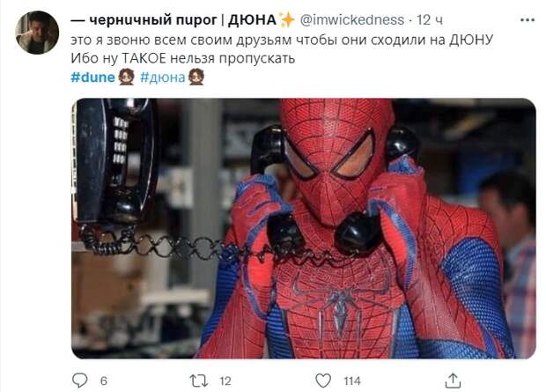This screenshot has width=546, height=392.
Task: Open the черничный пирог | ДЮНА display name
Action: [x=173, y=20]
